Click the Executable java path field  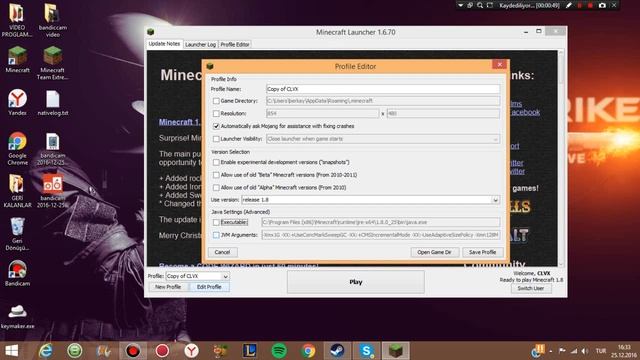[x=380, y=222]
